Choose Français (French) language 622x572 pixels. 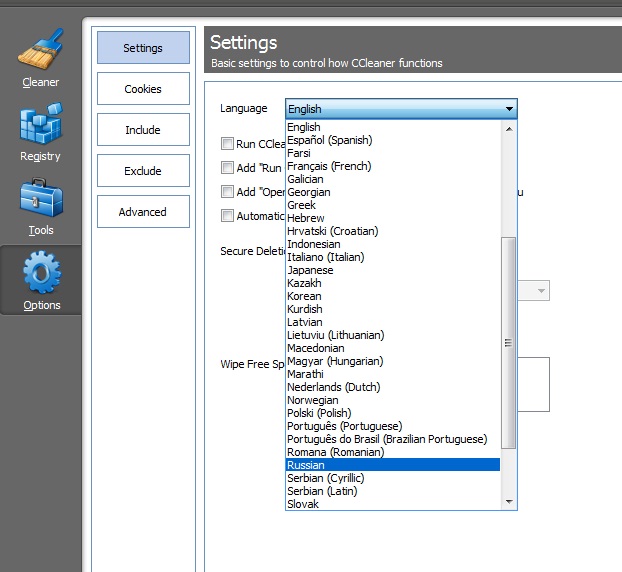point(393,166)
